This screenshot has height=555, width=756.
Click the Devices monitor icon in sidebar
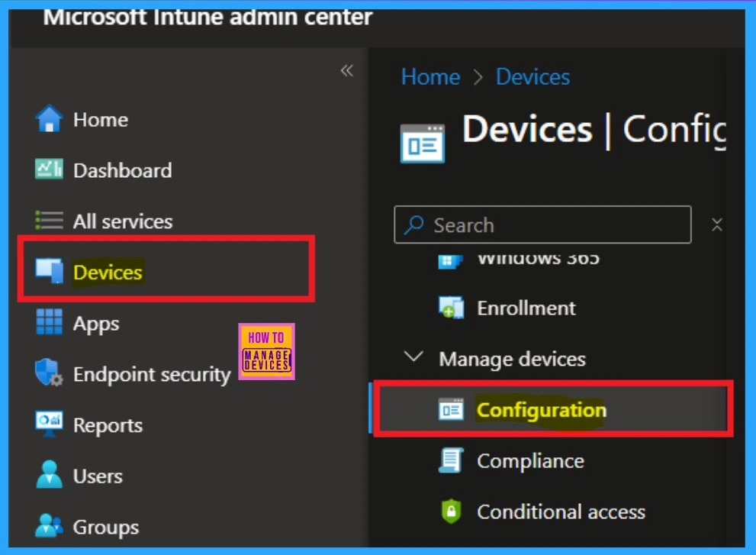(49, 271)
